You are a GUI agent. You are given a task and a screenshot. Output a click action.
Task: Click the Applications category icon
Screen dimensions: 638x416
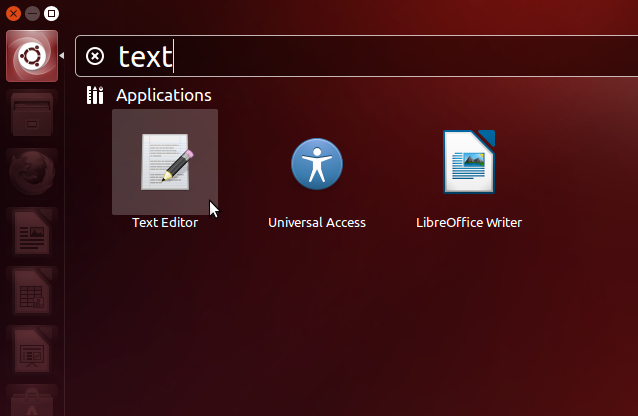coord(95,95)
